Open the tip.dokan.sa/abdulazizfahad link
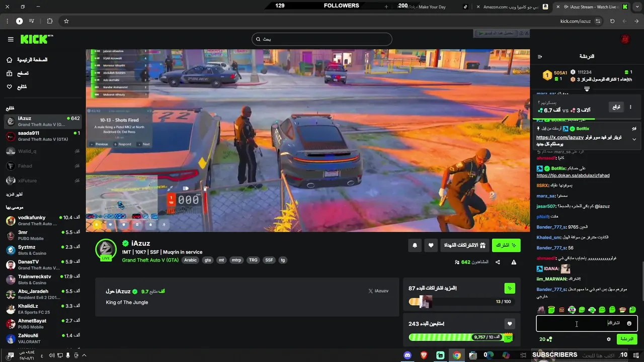The width and height of the screenshot is (644, 362). coord(573,175)
